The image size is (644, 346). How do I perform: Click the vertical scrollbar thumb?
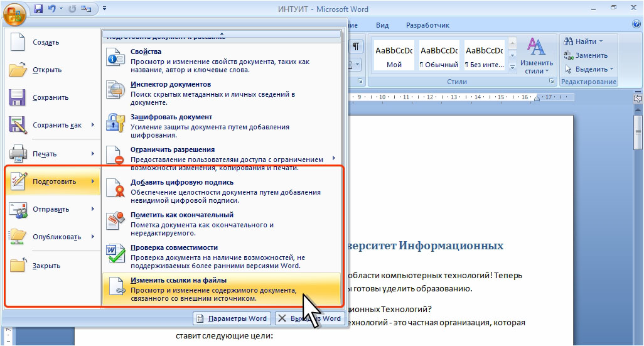[638, 132]
